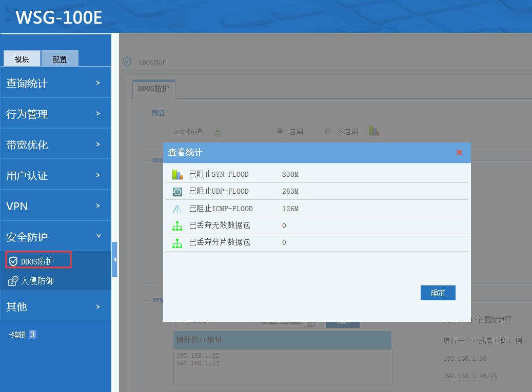Click the ICMP-FLOOD warning triangle icon

[177, 209]
